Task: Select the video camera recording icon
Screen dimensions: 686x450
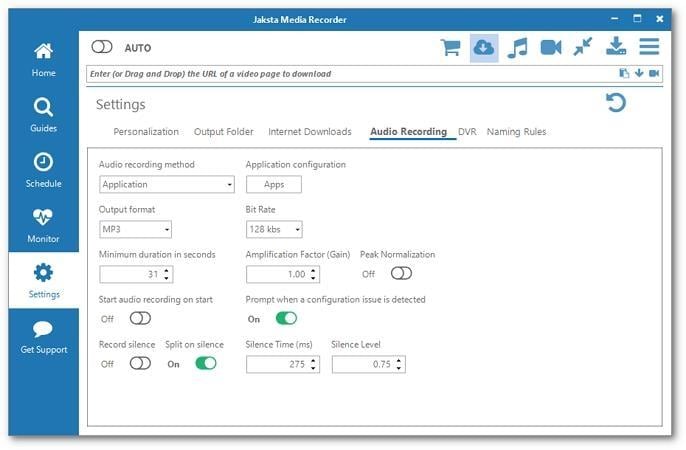Action: click(x=551, y=47)
